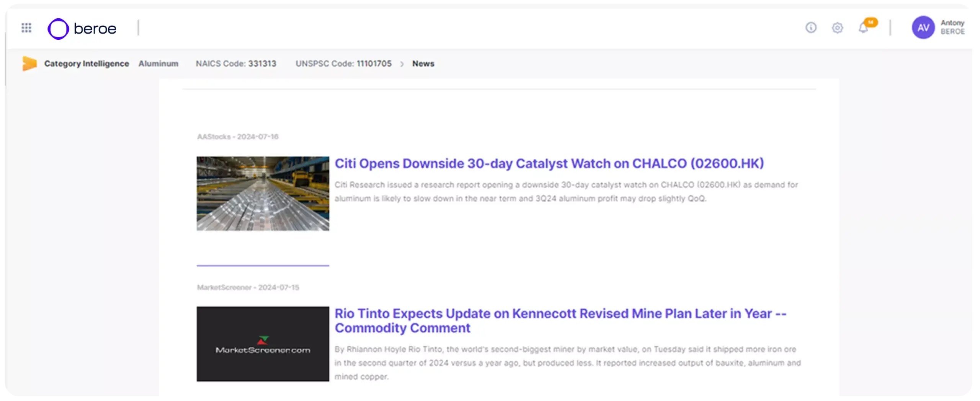This screenshot has height=401, width=980.
Task: Open Antony's AV profile avatar
Action: pyautogui.click(x=923, y=28)
